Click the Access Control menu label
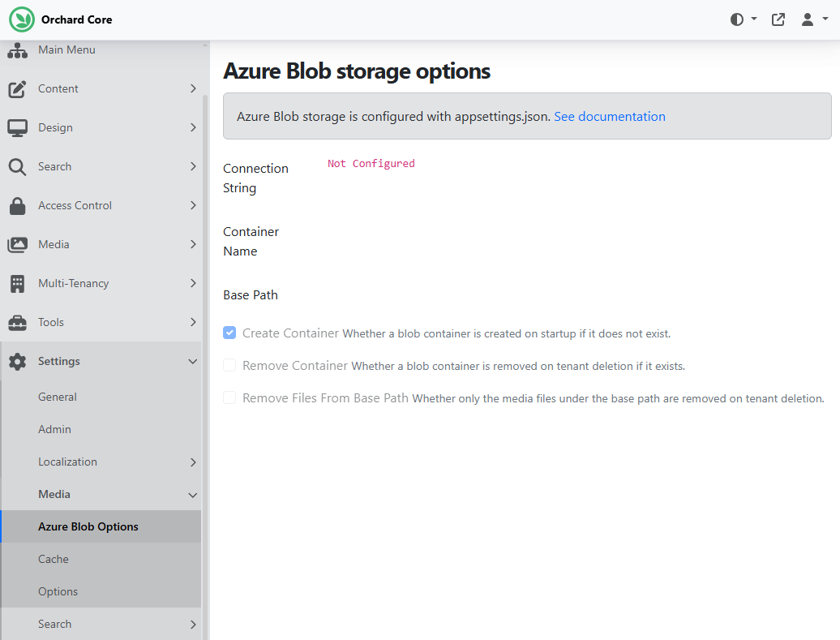This screenshot has width=840, height=640. pos(75,205)
